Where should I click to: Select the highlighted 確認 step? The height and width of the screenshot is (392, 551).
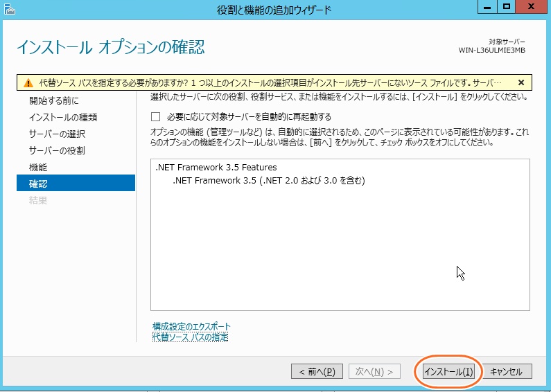tap(76, 183)
